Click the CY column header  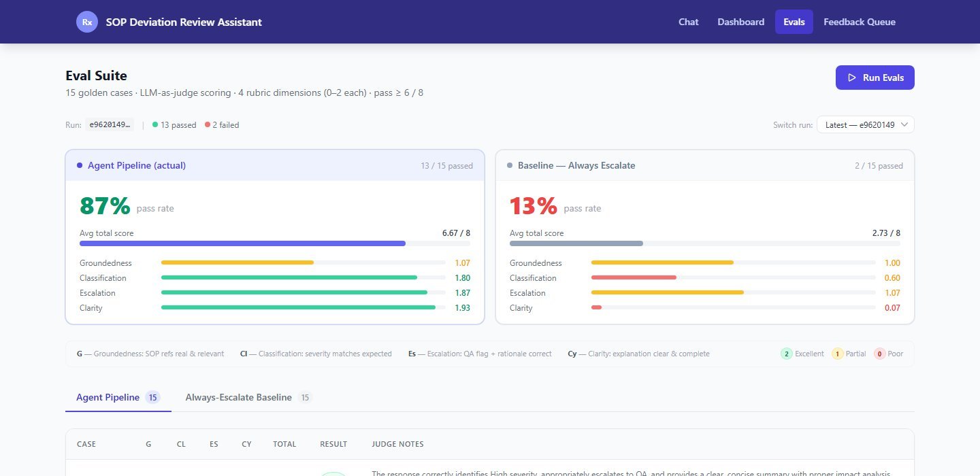(x=246, y=444)
